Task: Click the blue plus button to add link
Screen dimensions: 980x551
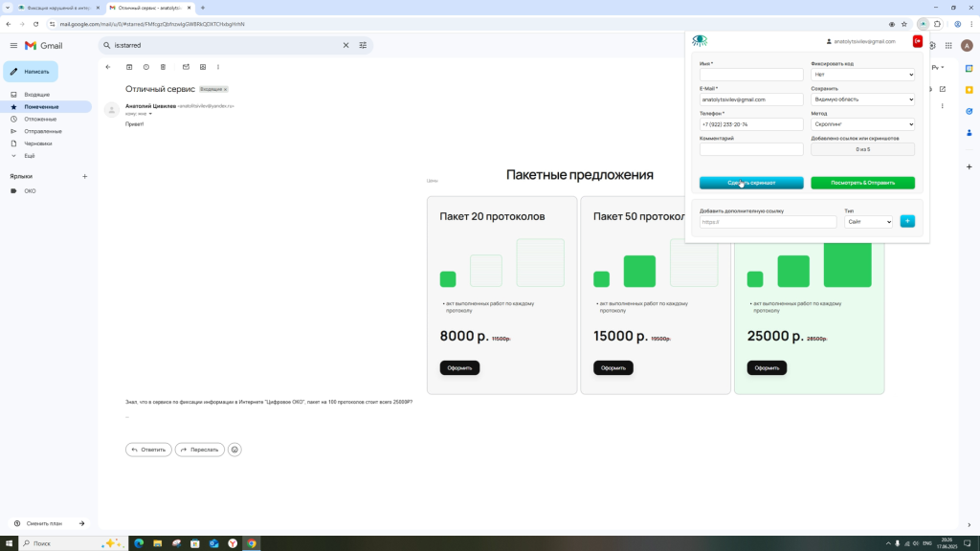Action: tap(907, 222)
